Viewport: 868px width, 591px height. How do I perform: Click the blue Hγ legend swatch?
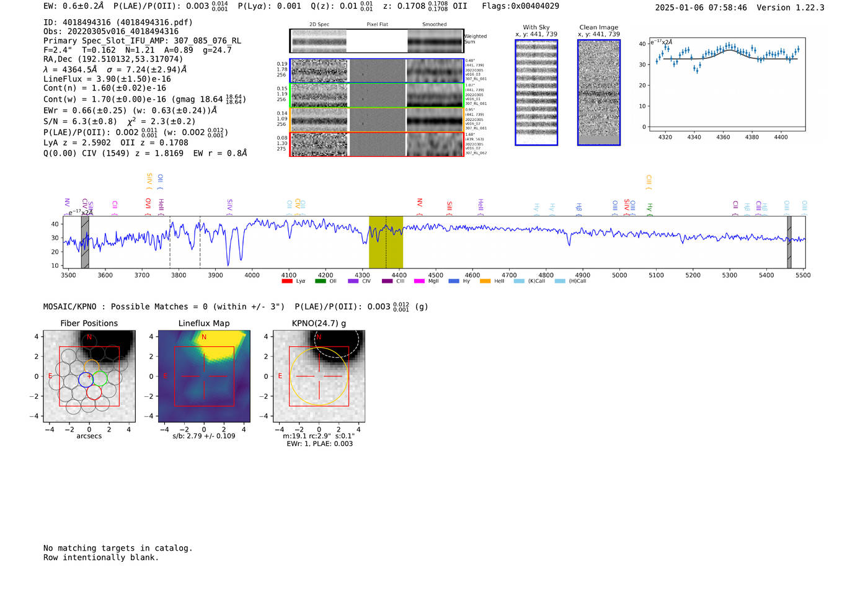click(454, 282)
